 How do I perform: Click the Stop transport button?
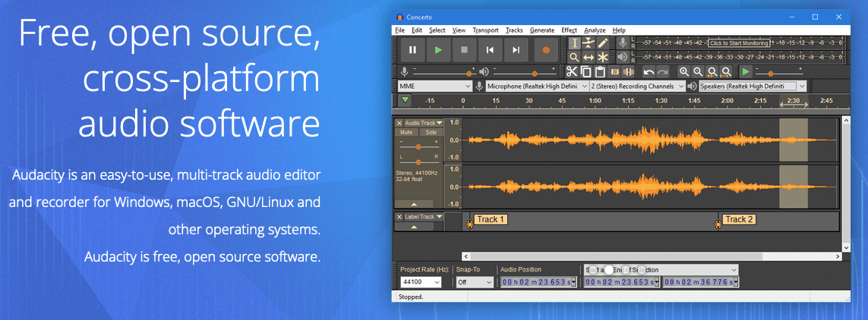coord(465,50)
